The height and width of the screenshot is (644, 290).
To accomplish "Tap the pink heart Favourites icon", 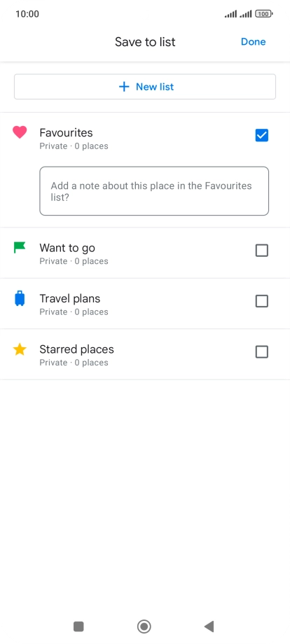I will [20, 132].
